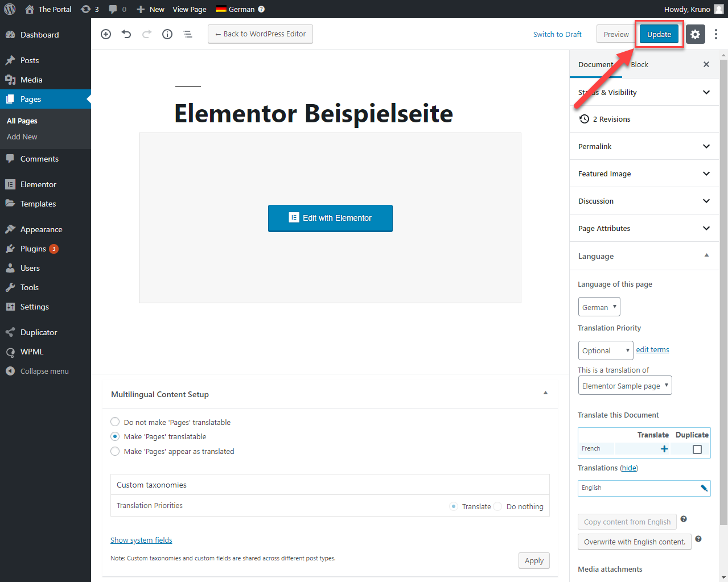The image size is (728, 582).
Task: Select 'Make Pages appear as translated' radio
Action: [x=115, y=451]
